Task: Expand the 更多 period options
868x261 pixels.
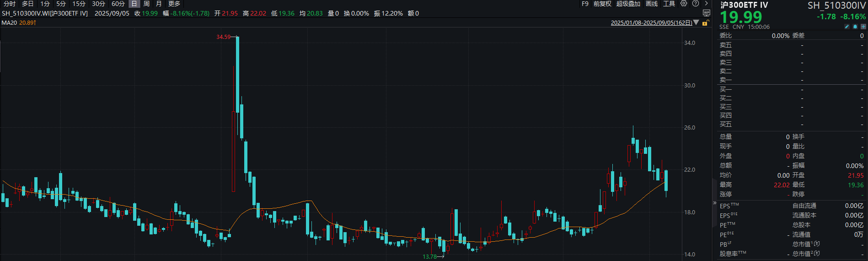Action: coord(174,4)
